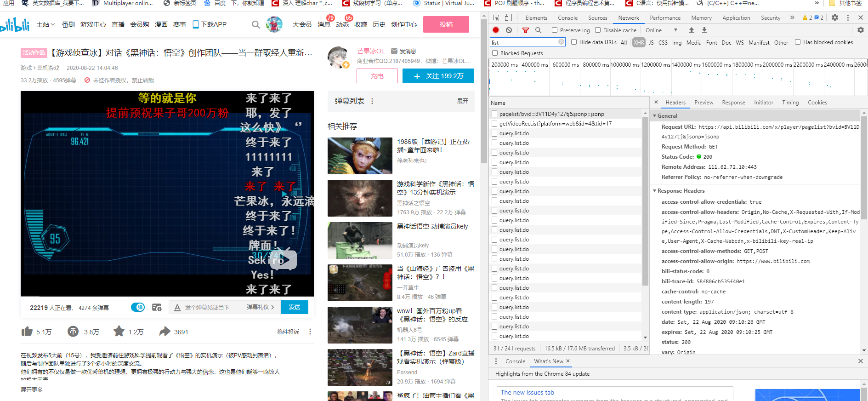Click the bilibili search magnifier icon
This screenshot has height=401, width=868.
(256, 24)
